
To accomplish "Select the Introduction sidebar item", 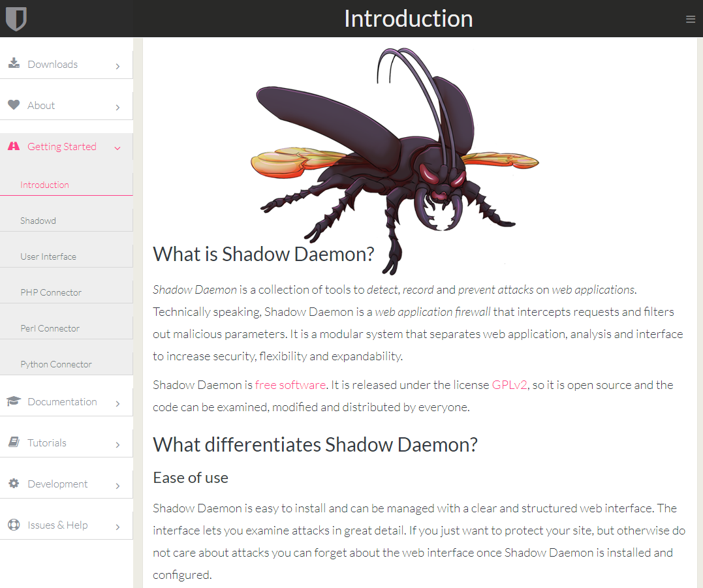I will click(44, 185).
